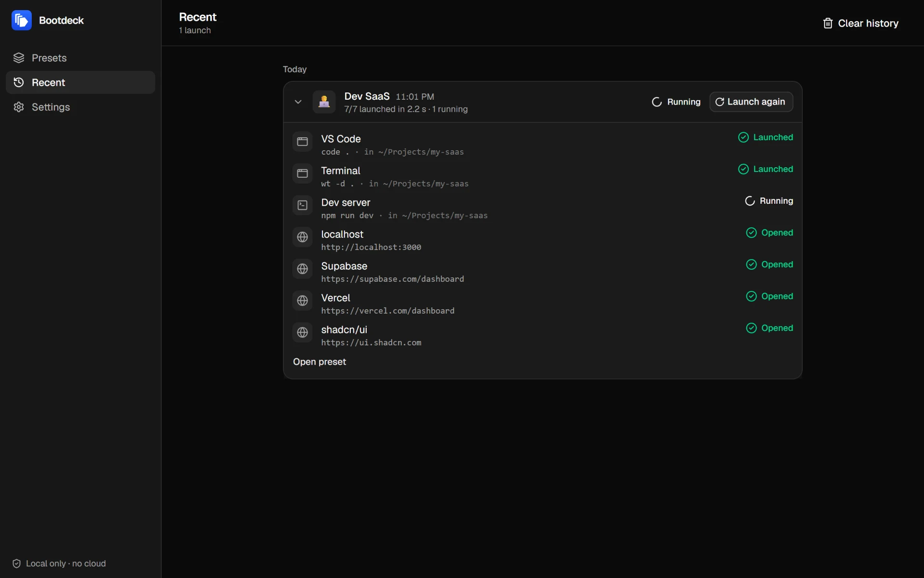Click the '7/7 launched in 2.2 s' summary
The height and width of the screenshot is (578, 924).
point(385,109)
